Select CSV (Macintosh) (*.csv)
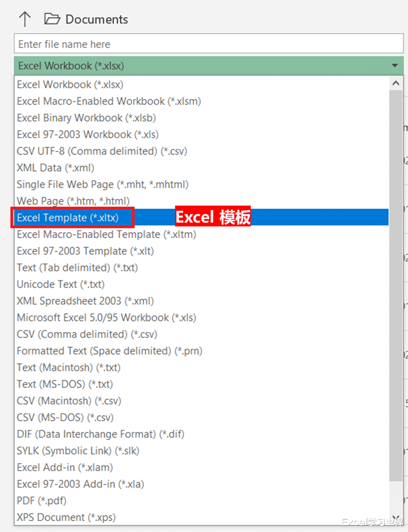The height and width of the screenshot is (532, 408). point(202,401)
